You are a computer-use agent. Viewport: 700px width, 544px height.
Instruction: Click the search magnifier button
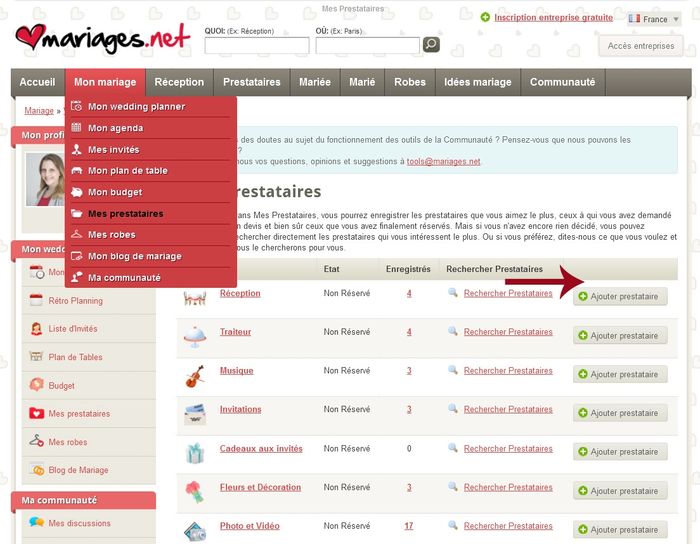pos(431,44)
